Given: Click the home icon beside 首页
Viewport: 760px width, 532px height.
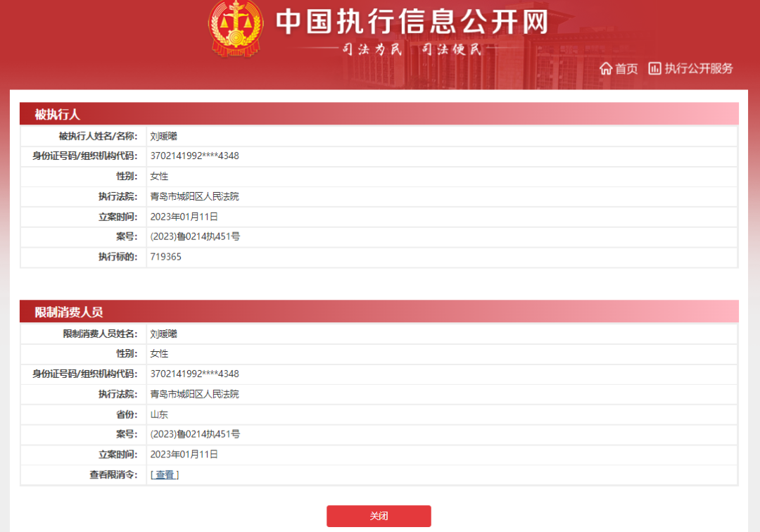Looking at the screenshot, I should pyautogui.click(x=606, y=68).
